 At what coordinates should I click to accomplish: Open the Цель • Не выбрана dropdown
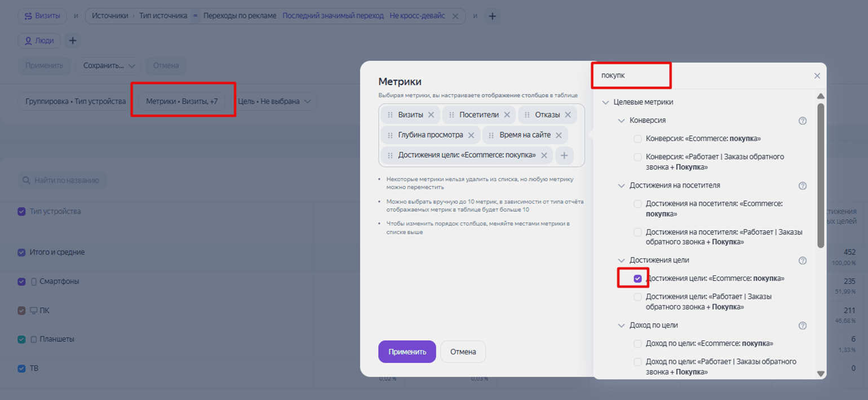[x=274, y=102]
